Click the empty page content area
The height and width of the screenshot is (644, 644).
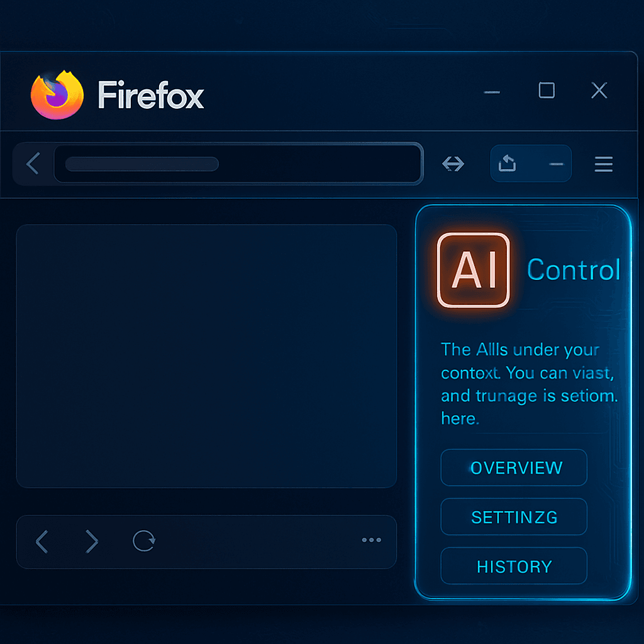tap(206, 356)
